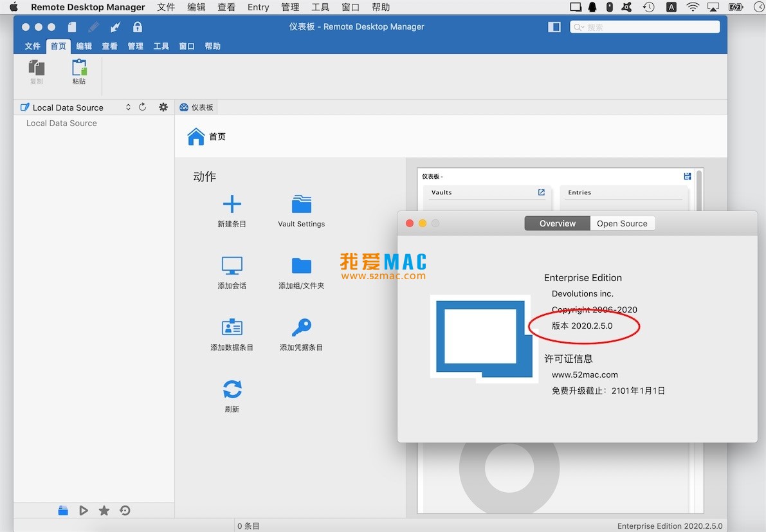
Task: Click the 搜索 search field
Action: (644, 27)
